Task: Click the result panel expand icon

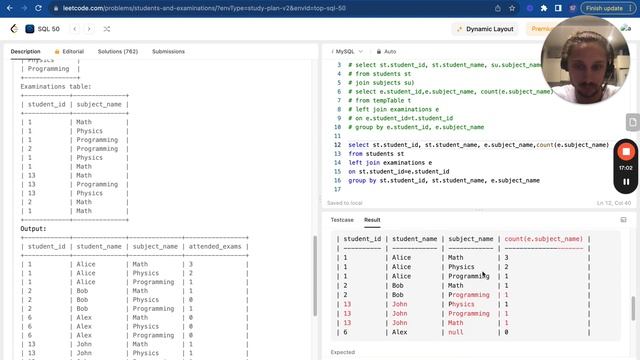Action: pos(623,220)
